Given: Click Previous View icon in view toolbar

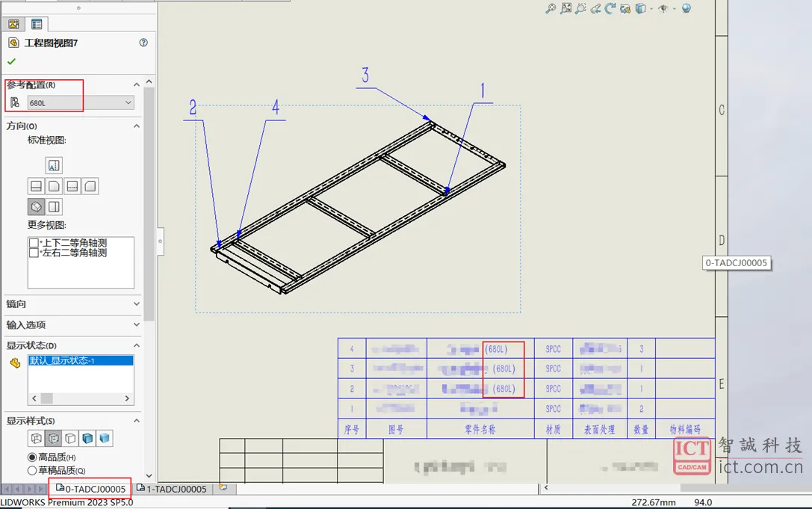Looking at the screenshot, I should (595, 8).
